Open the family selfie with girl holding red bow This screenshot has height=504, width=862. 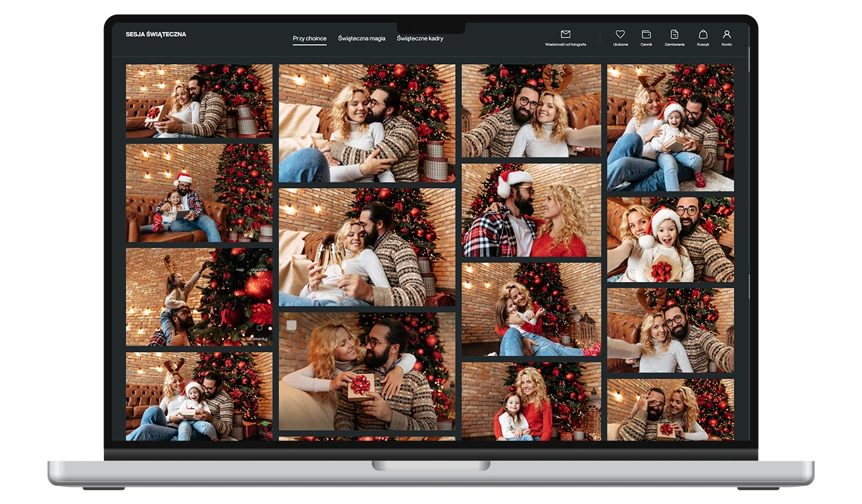pyautogui.click(x=670, y=240)
